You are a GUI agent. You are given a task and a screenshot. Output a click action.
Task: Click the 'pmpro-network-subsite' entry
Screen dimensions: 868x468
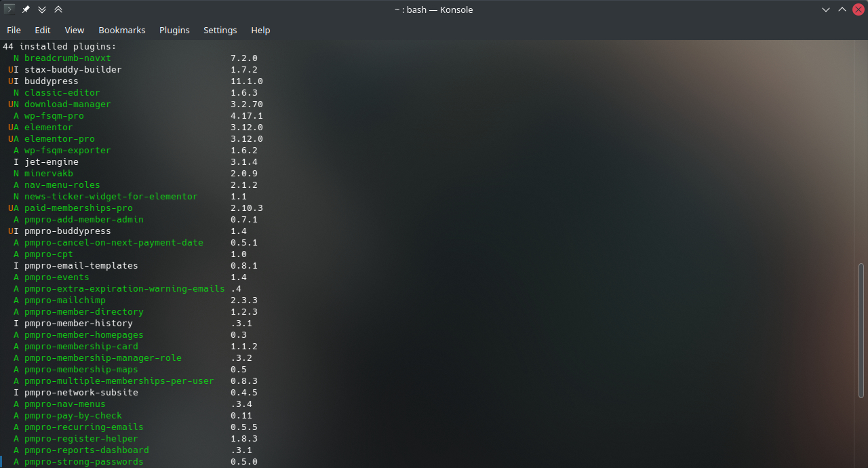81,393
